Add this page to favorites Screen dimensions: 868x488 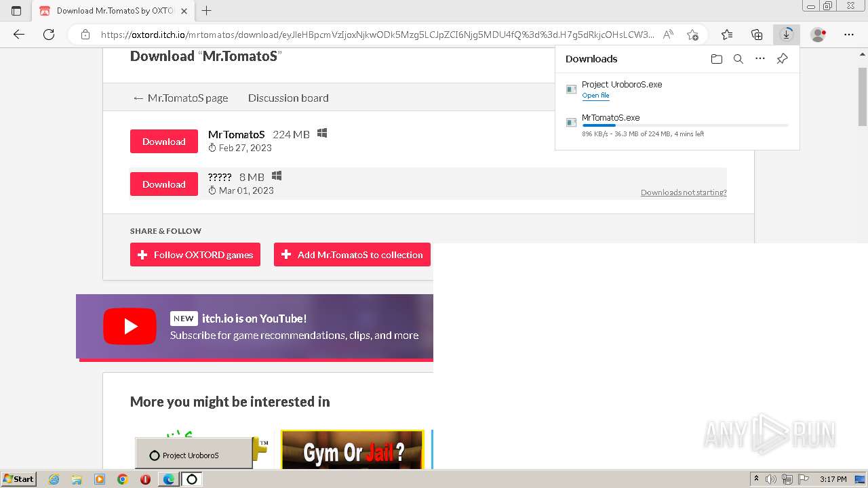(692, 35)
